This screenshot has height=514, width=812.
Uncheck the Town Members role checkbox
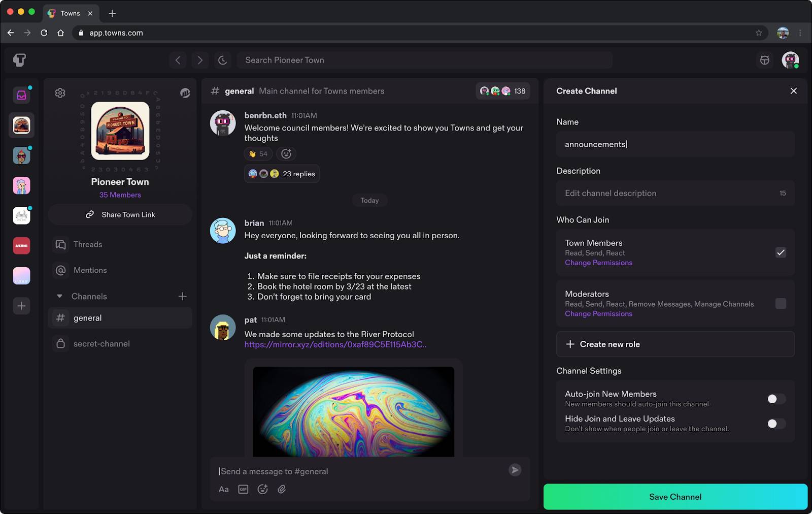coord(781,252)
